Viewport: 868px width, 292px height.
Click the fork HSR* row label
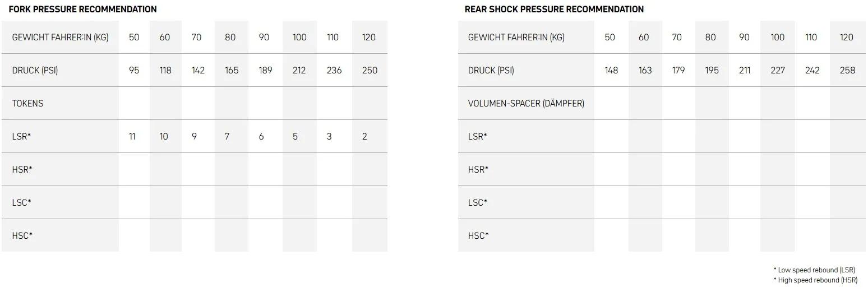(22, 169)
